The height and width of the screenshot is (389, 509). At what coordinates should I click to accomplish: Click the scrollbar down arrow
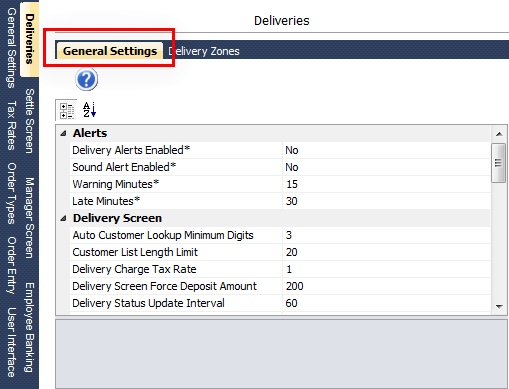pos(499,306)
